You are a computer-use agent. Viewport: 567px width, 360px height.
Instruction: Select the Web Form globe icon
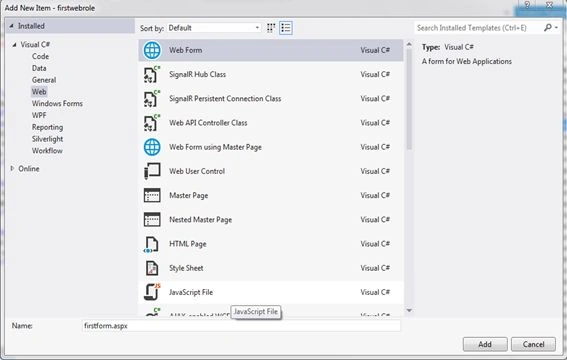coord(152,50)
